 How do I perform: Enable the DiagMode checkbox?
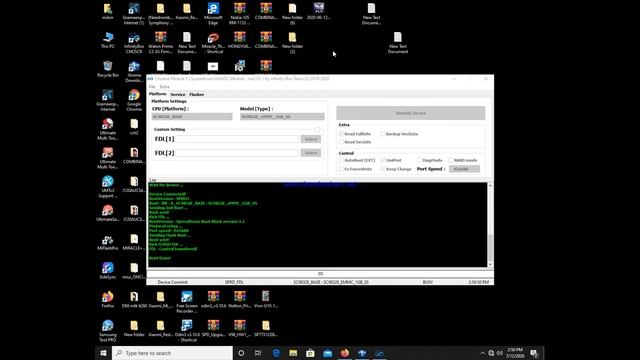(x=419, y=160)
